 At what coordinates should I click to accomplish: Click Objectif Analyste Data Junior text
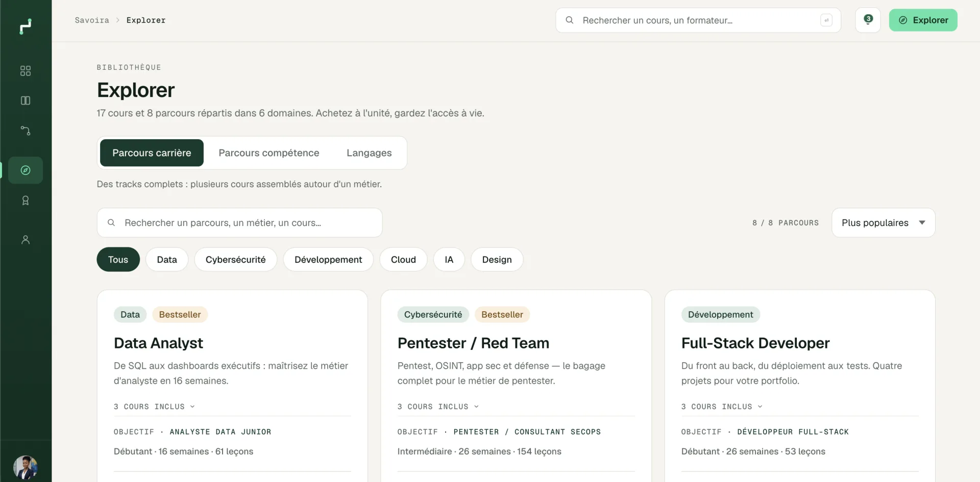click(x=192, y=432)
